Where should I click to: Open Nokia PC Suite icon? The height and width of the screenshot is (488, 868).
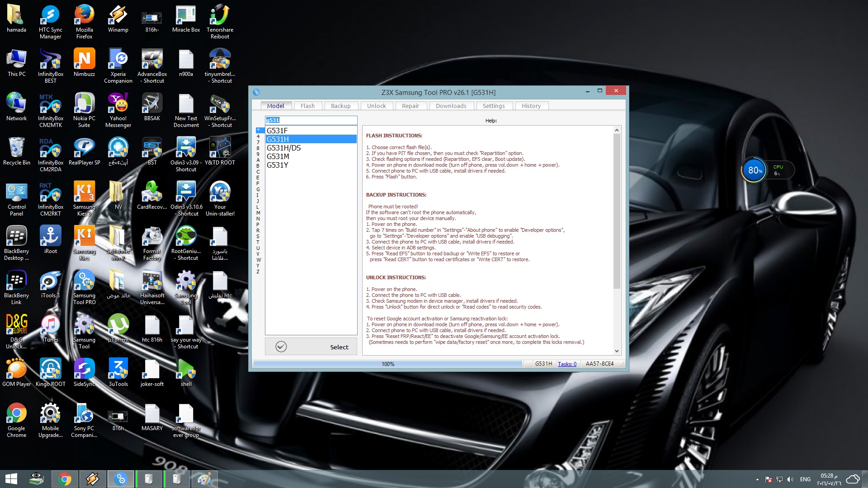tap(84, 110)
